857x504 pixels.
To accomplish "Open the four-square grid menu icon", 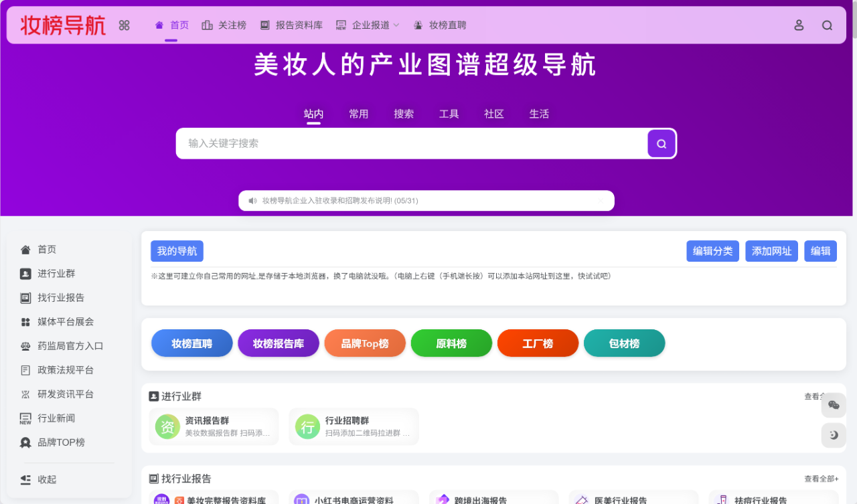I will (124, 25).
